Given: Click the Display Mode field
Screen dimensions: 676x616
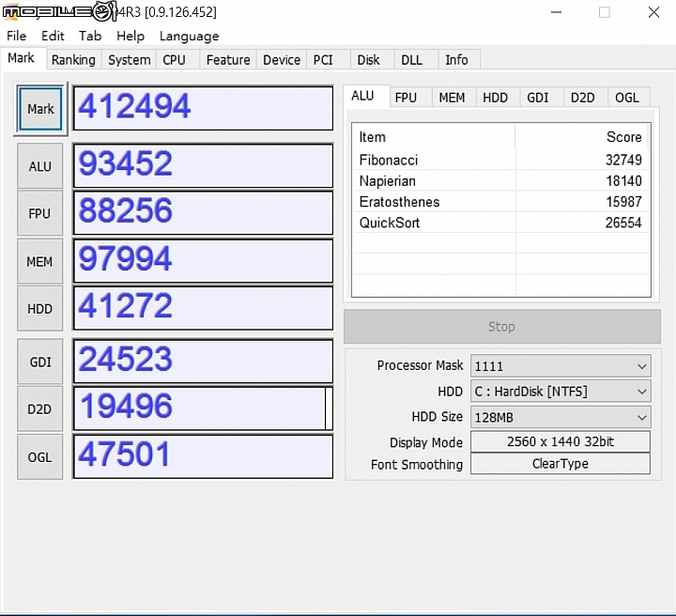Looking at the screenshot, I should pyautogui.click(x=561, y=442).
